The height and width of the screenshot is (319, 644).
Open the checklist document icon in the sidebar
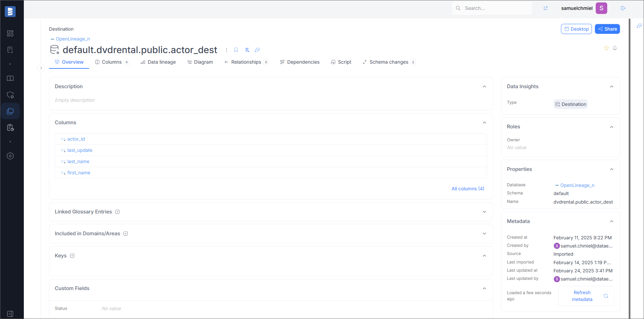click(10, 50)
